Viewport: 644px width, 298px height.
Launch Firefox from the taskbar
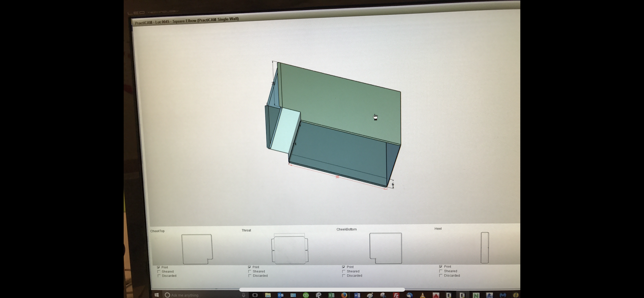[344, 295]
